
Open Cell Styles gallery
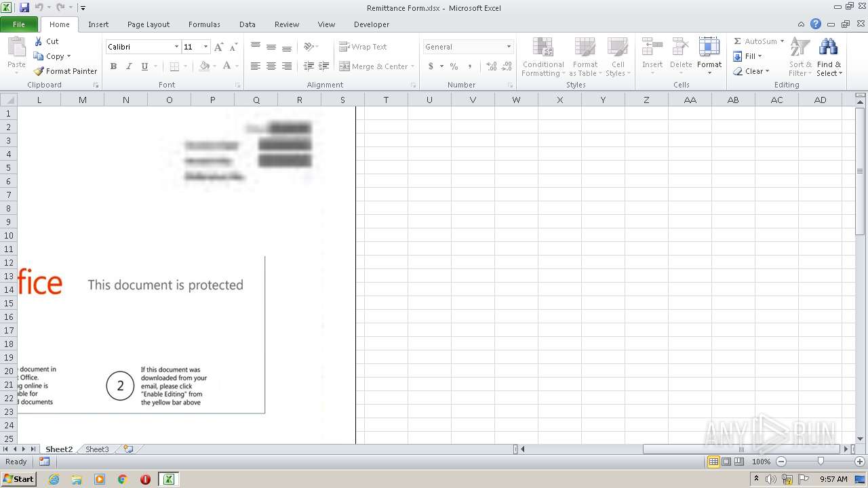[x=618, y=57]
